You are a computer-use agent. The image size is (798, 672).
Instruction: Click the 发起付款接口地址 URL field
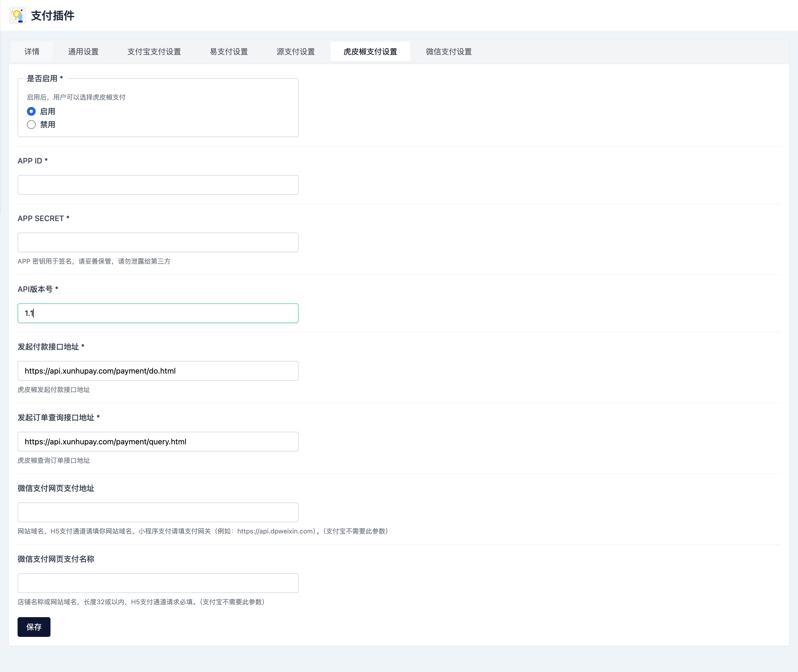click(158, 371)
